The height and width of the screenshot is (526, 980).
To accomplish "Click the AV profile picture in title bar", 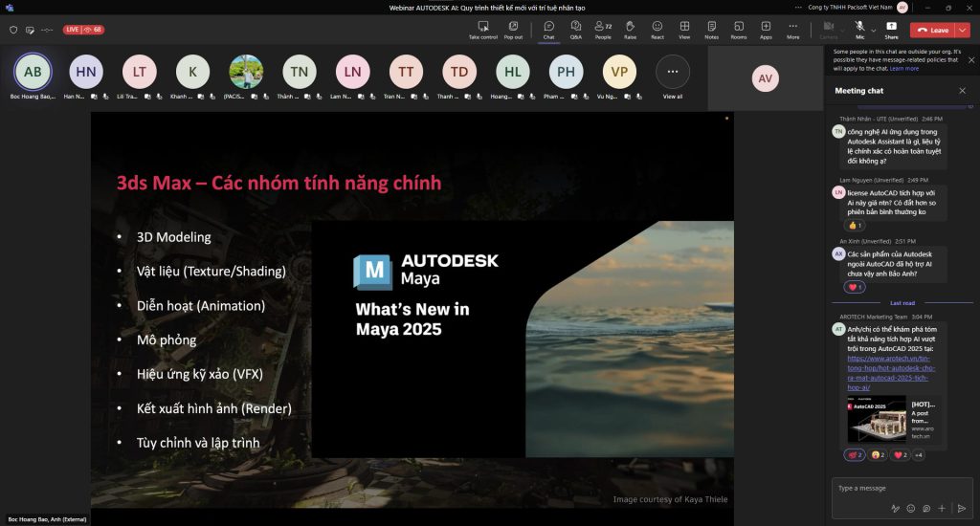I will tap(902, 8).
